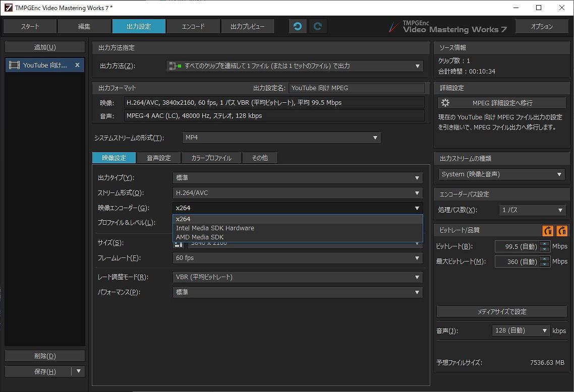Screen dimensions: 574x392
Task: Open the カラープロファイル tab
Action: pos(211,158)
